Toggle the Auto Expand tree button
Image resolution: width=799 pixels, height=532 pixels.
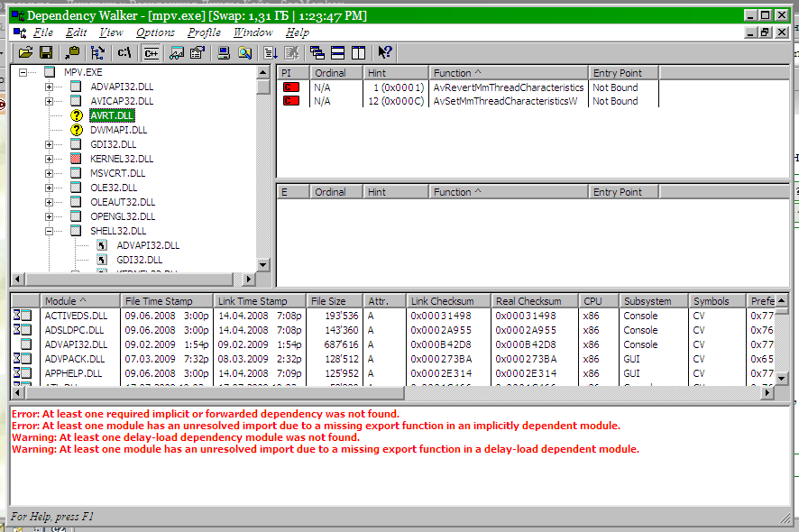[97, 53]
